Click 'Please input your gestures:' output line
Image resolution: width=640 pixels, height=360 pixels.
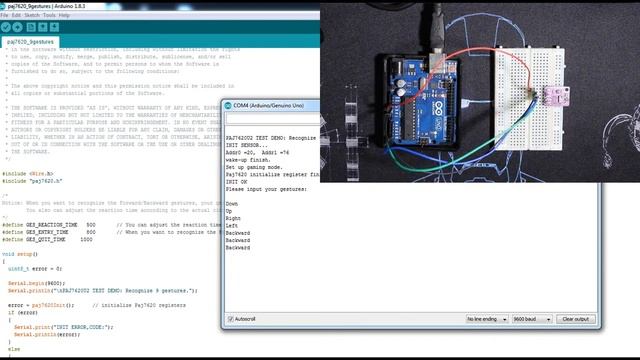pos(266,189)
